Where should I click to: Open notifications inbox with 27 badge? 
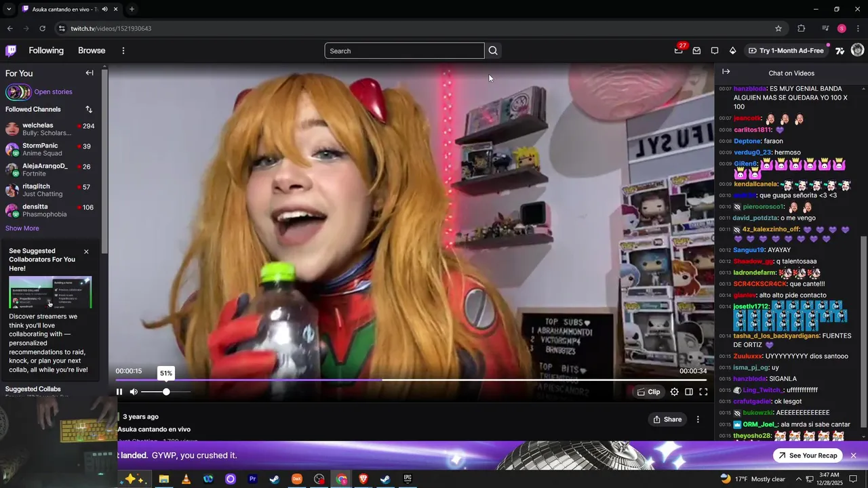[x=679, y=50]
